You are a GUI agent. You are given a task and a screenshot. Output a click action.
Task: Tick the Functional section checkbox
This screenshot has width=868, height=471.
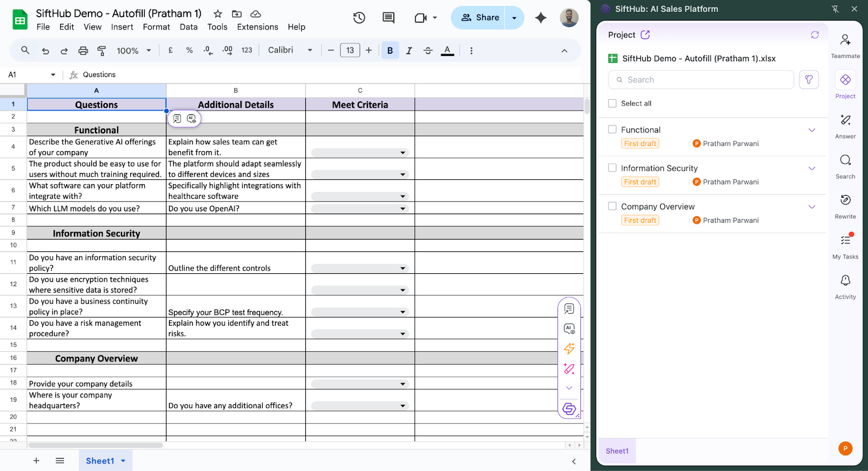click(x=612, y=130)
